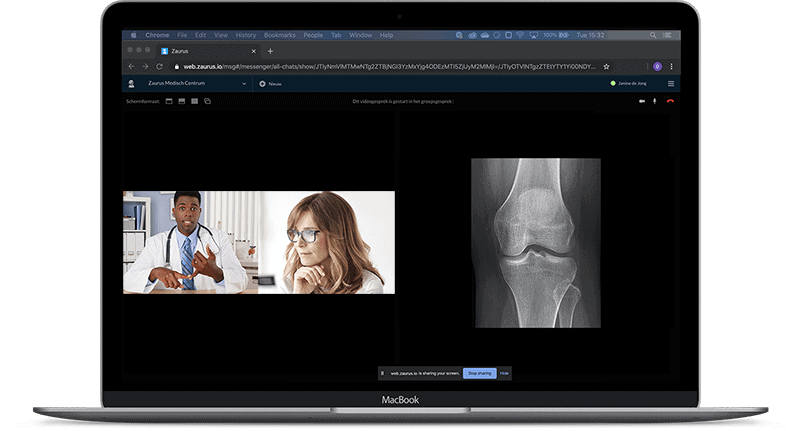Go forward in the Chrome browser
The height and width of the screenshot is (431, 800).
pos(145,66)
